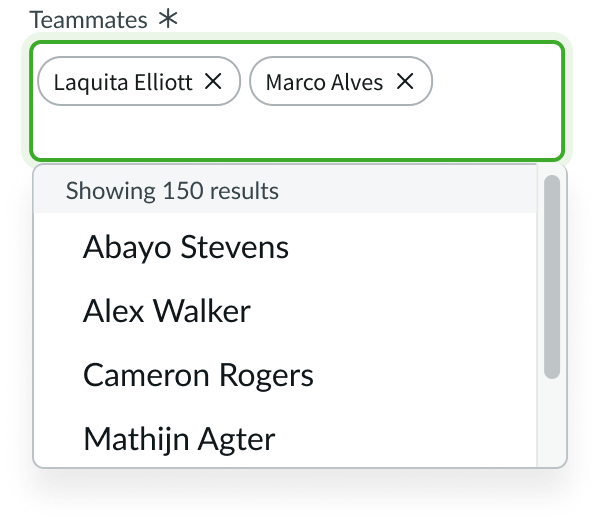Click the Laquita Elliott chip name
The height and width of the screenshot is (525, 600).
point(123,82)
